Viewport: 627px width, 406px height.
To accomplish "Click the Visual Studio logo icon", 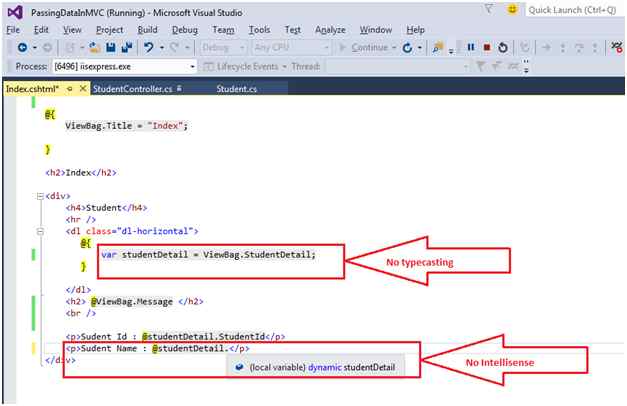I will (15, 12).
